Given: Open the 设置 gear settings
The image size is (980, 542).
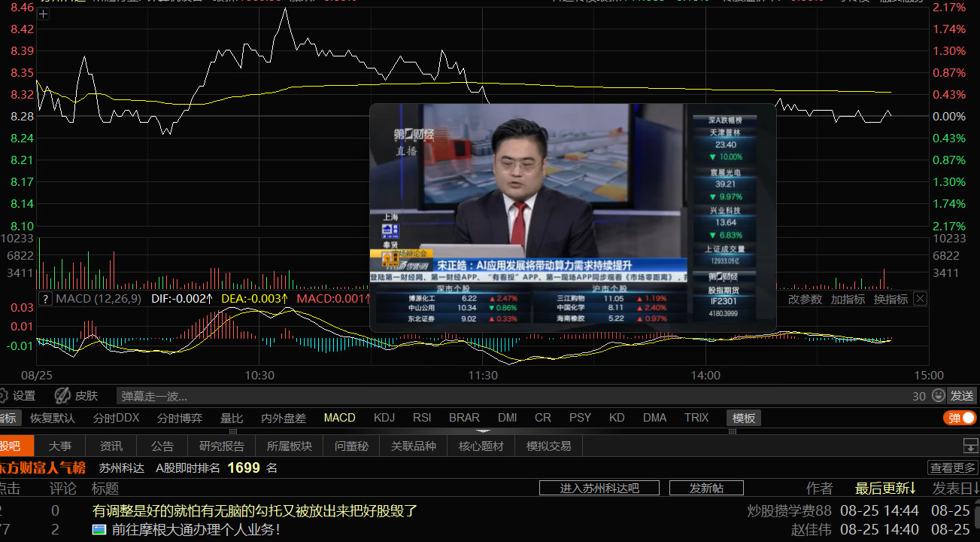Looking at the screenshot, I should tap(16, 395).
